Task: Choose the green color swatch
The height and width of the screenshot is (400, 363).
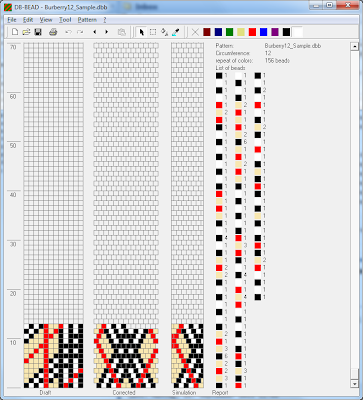Action: pyautogui.click(x=229, y=32)
